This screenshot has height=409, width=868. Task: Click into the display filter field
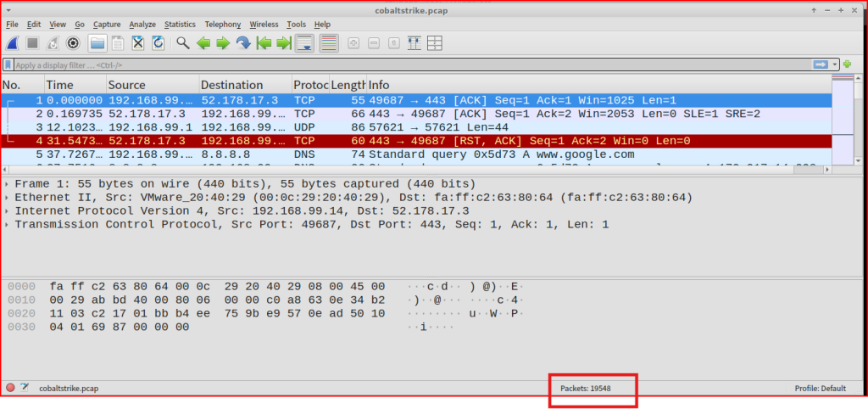pos(407,64)
